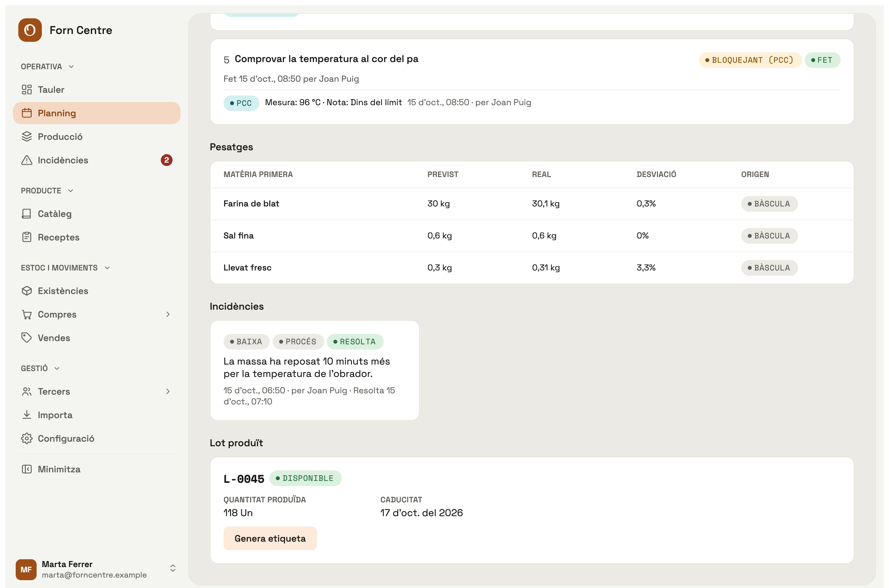Click the Tercers people icon
Screen dimensions: 889x588
26,391
